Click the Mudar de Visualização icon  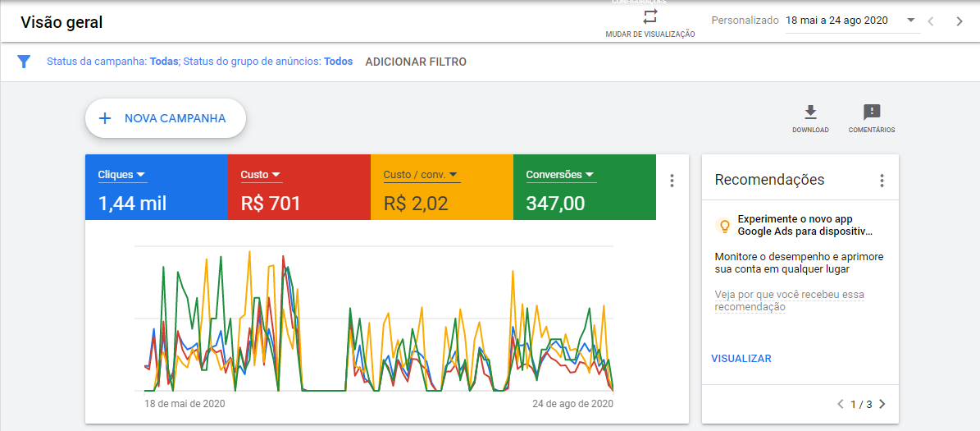coord(650,17)
